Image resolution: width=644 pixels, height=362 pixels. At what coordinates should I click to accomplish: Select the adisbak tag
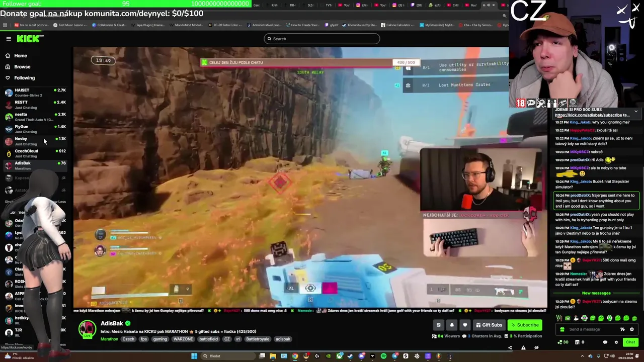point(283,339)
